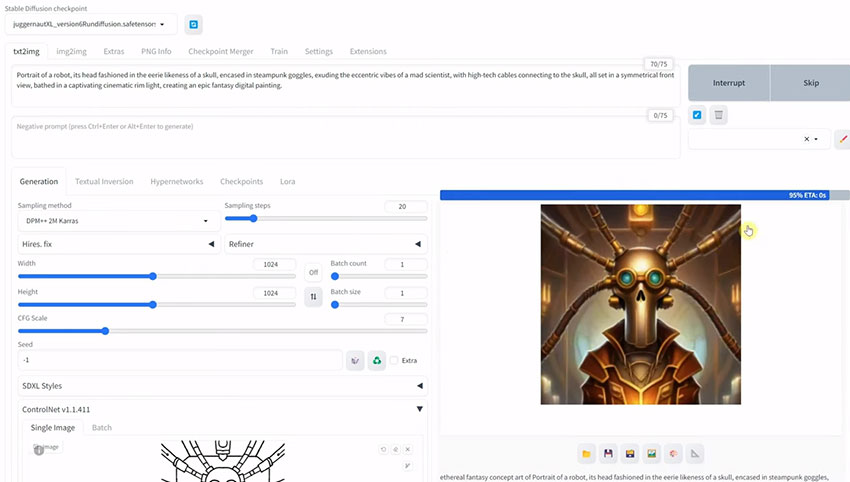
Task: Click the info icon on ControlNet image
Action: point(39,450)
